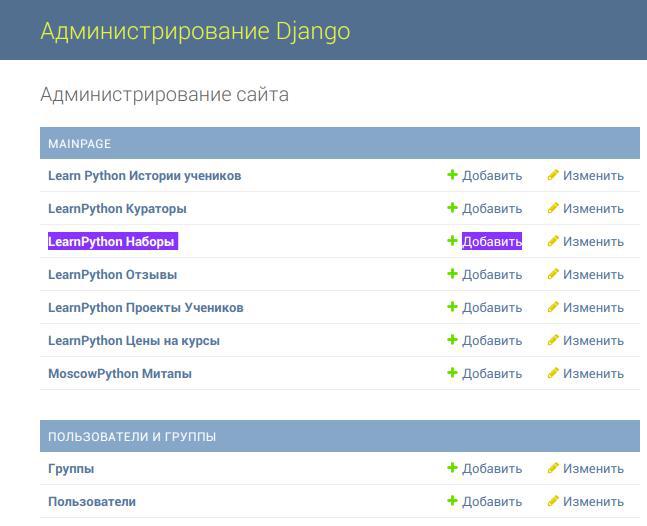
Task: Click Добавить text for LearnPython Проекты Учеников
Action: point(492,308)
